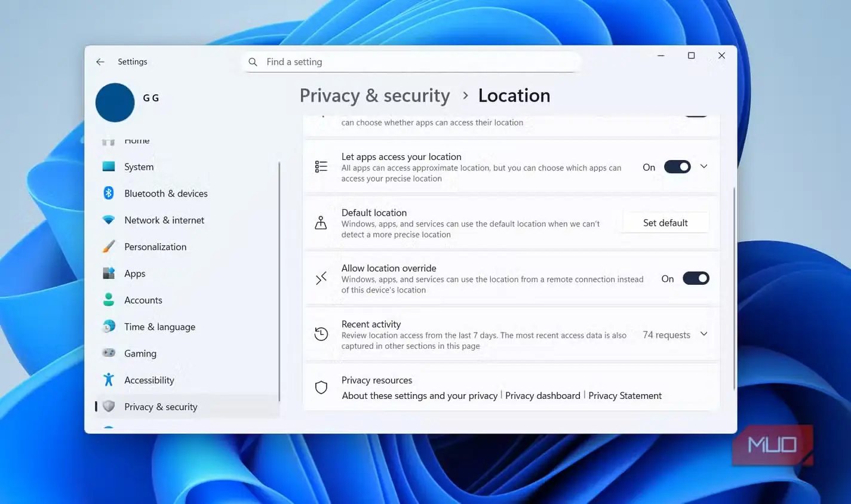Click the Recent activity title
The width and height of the screenshot is (851, 504).
point(371,324)
